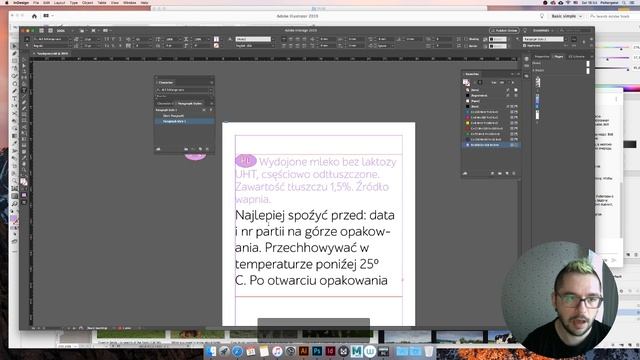This screenshot has width=640, height=360.
Task: Open the Window menu
Action: click(x=129, y=2)
